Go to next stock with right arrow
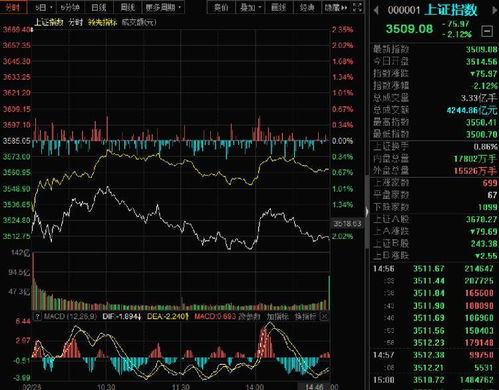 pos(494,10)
